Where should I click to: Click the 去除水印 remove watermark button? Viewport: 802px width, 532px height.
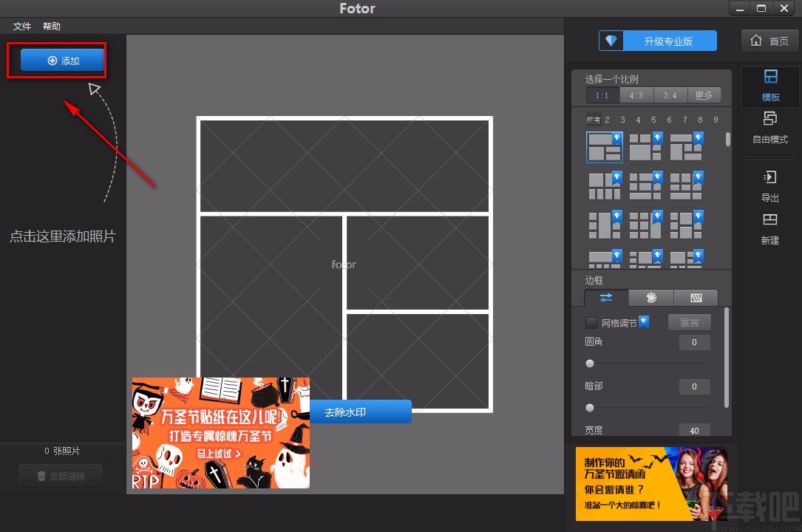pos(361,412)
